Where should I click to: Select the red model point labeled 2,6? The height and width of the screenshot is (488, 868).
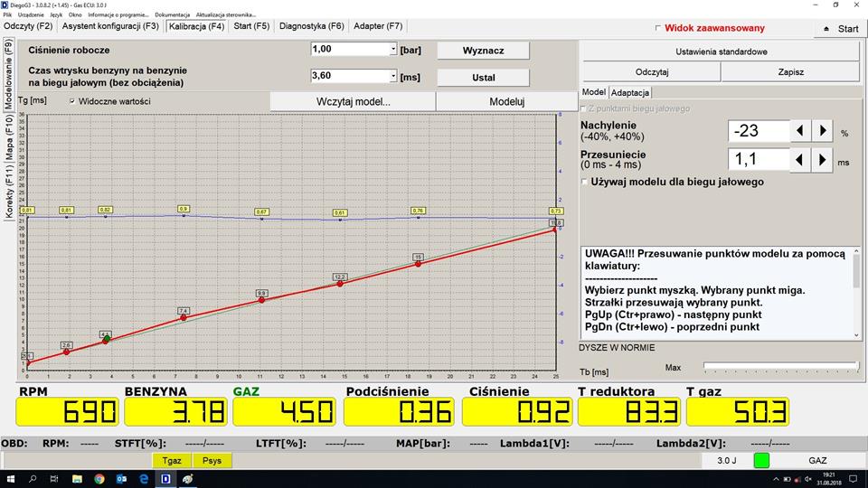point(66,352)
